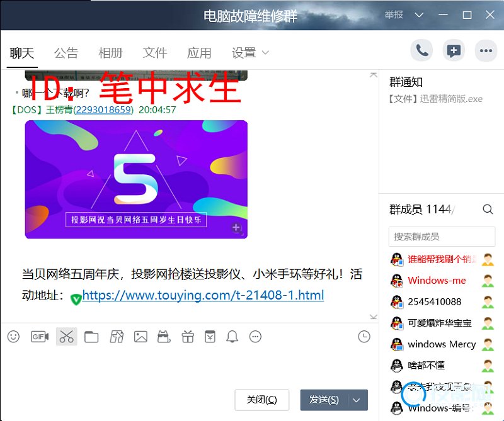Click the 群通知 heading

(x=406, y=82)
